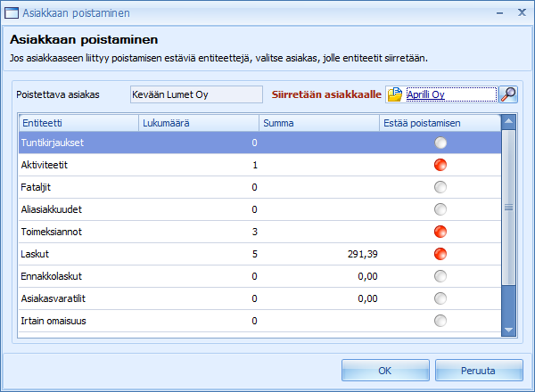Click the OK button
The width and height of the screenshot is (535, 392).
pyautogui.click(x=385, y=371)
